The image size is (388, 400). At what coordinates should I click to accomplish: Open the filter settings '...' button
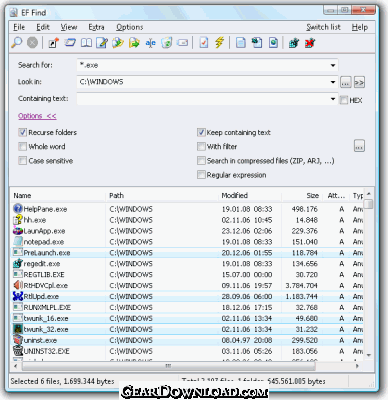pos(359,146)
